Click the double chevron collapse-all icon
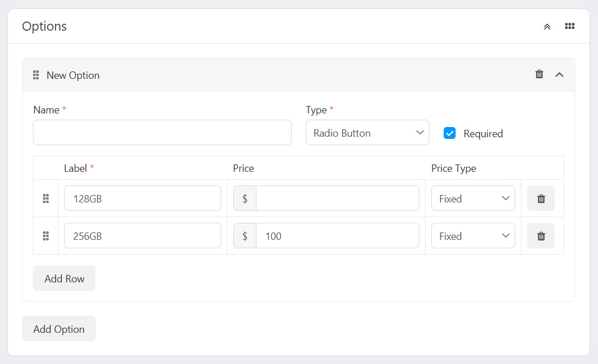Viewport: 598px width, 364px height. tap(547, 27)
